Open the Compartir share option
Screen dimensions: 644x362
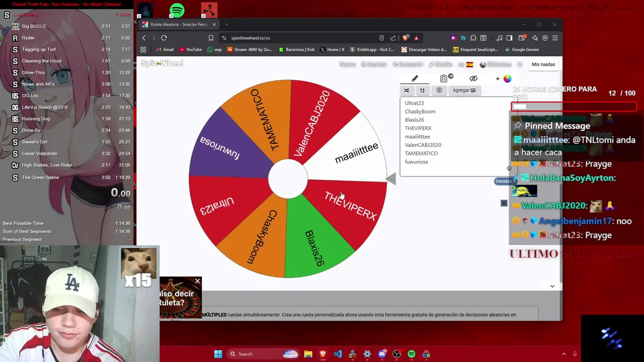(x=408, y=64)
